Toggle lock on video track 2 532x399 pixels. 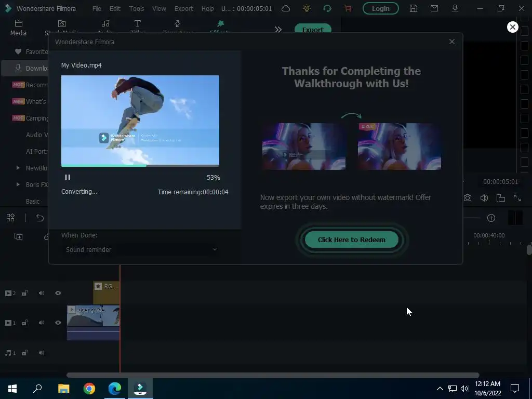click(25, 293)
